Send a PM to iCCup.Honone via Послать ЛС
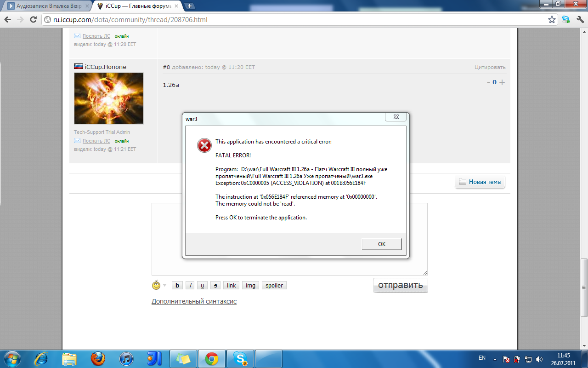588x368 pixels. coord(96,141)
